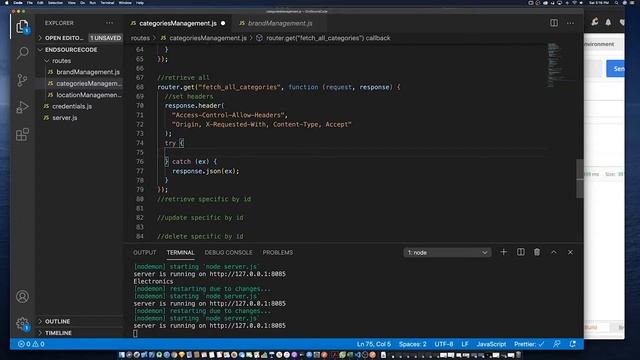640x360 pixels.
Task: Click unsaved dot on categoriesManagement.js tab
Action: (223, 23)
